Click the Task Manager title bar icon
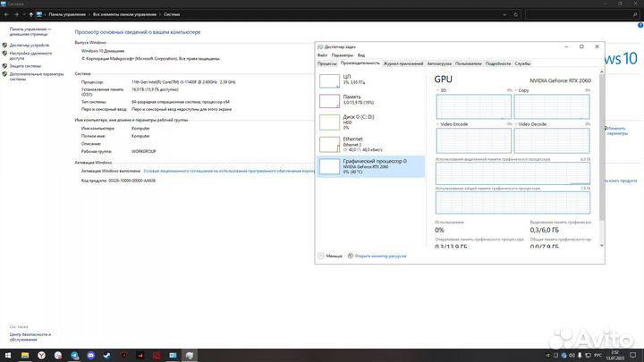Screen dimensions: 644x362 (320, 46)
